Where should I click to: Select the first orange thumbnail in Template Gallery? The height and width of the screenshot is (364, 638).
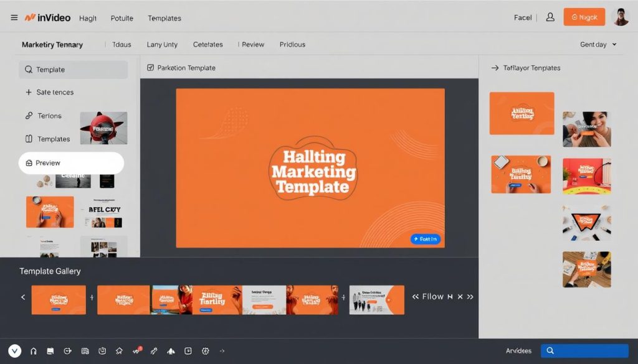(59, 299)
